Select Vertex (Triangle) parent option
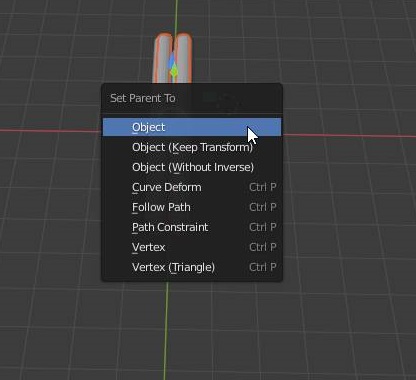Image resolution: width=416 pixels, height=380 pixels. pyautogui.click(x=192, y=267)
